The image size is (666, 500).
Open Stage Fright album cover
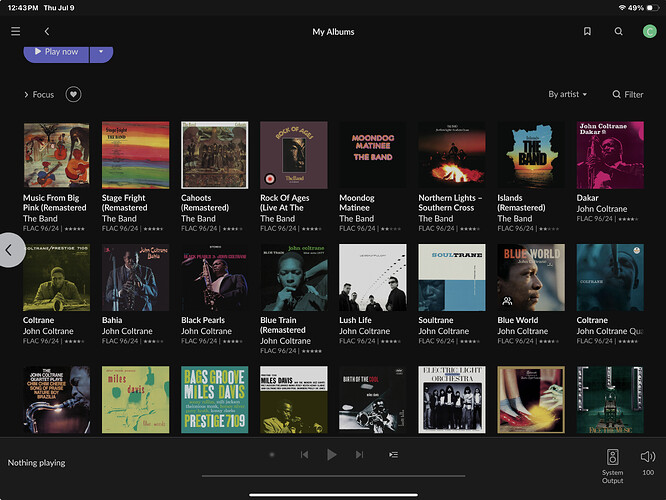[135, 155]
